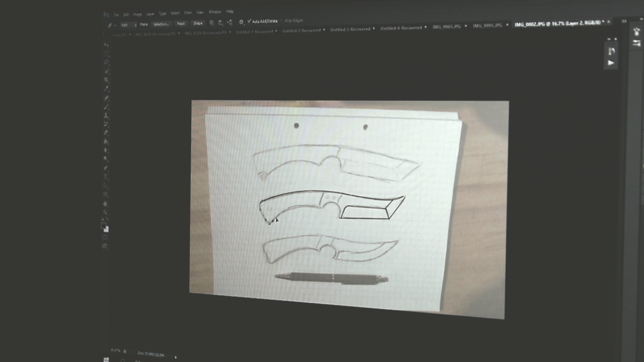Switch to the IMG_9995.JPG document tab

point(487,25)
